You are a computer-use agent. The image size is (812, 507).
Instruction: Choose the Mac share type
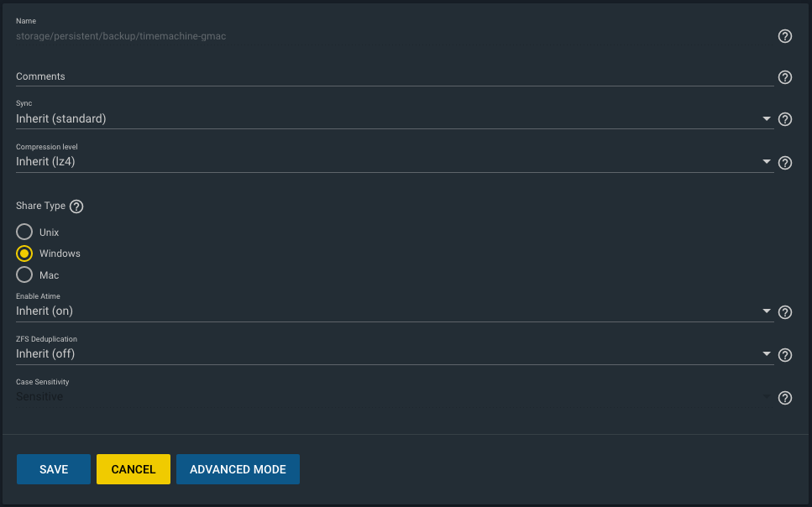coord(24,274)
